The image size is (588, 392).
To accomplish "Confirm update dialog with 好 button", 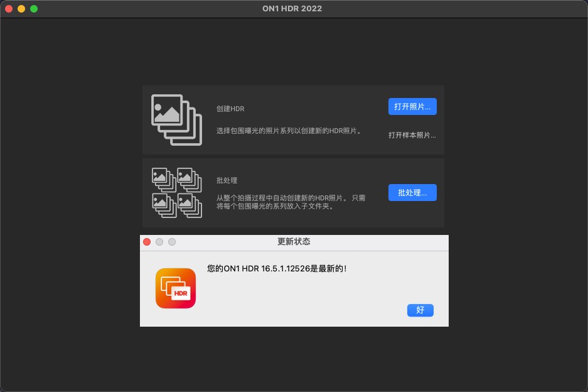I will tap(420, 310).
